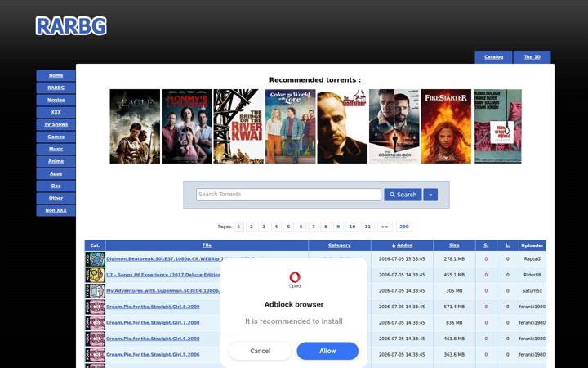Viewport: 588px width, 368px height.
Task: Click the 278.1 MB size cell
Action: click(454, 259)
